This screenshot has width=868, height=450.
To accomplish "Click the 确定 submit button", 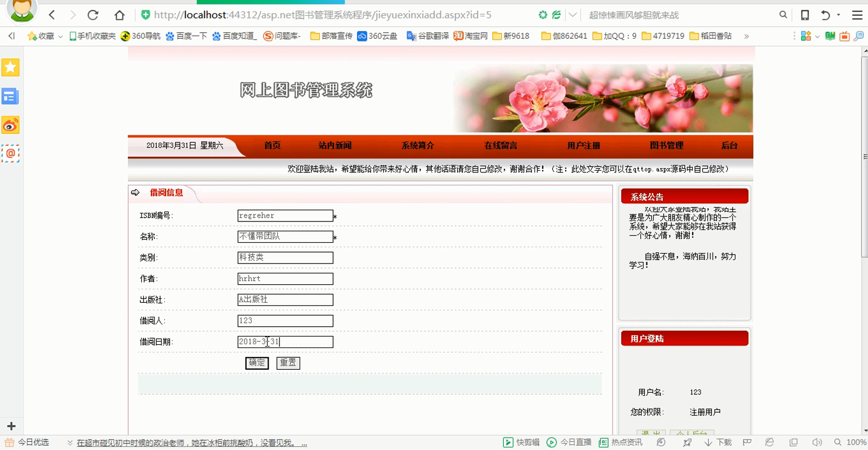I will [x=257, y=363].
